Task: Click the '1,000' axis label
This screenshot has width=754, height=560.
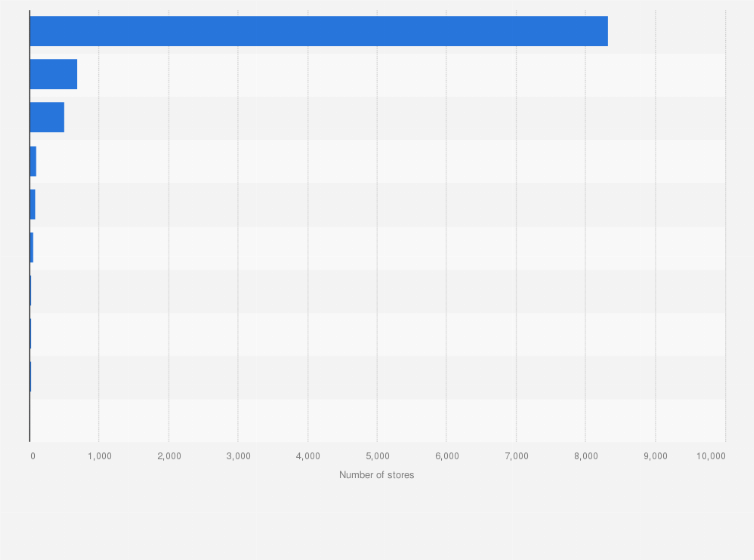Action: click(x=100, y=456)
